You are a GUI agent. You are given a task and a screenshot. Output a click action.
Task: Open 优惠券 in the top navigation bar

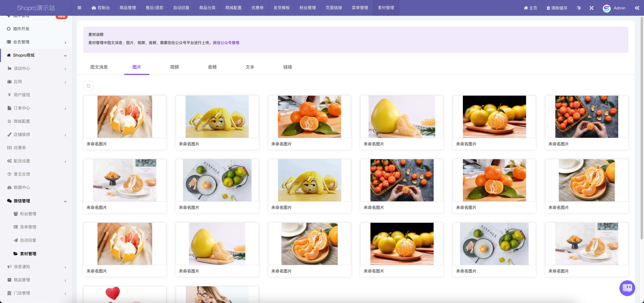click(258, 8)
